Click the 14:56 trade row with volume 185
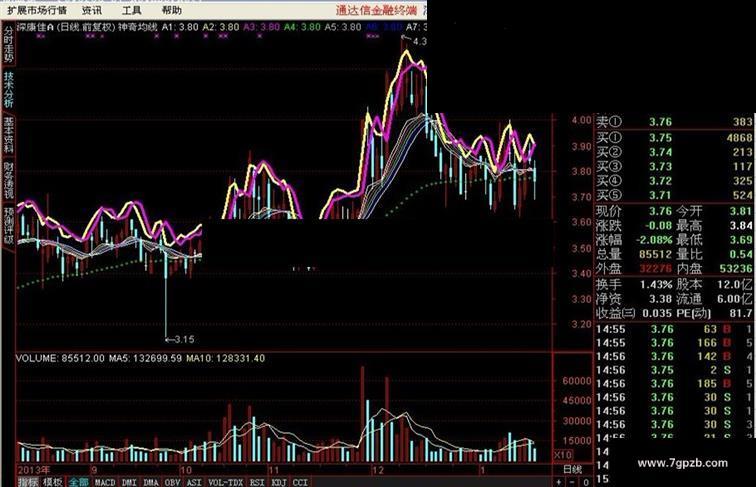 pos(674,384)
